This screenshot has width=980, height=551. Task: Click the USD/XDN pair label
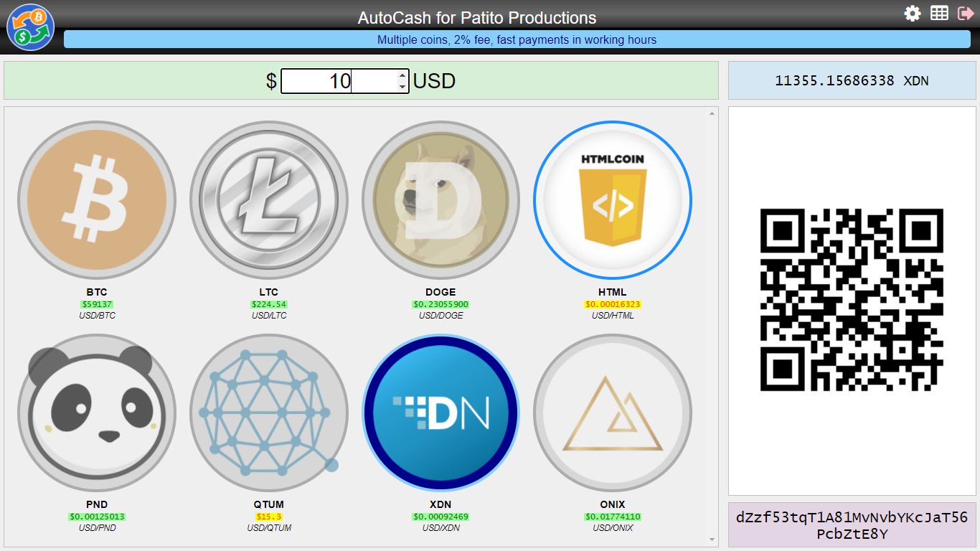[x=440, y=528]
